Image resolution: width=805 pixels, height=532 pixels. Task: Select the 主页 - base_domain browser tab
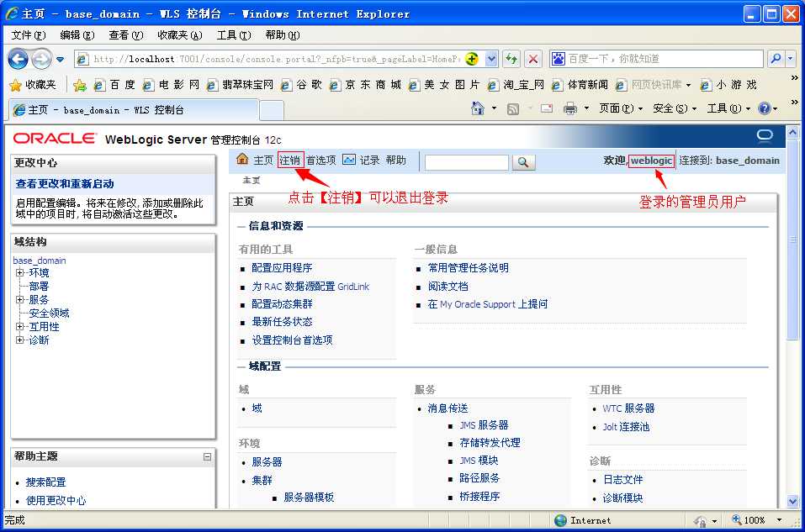click(x=134, y=110)
